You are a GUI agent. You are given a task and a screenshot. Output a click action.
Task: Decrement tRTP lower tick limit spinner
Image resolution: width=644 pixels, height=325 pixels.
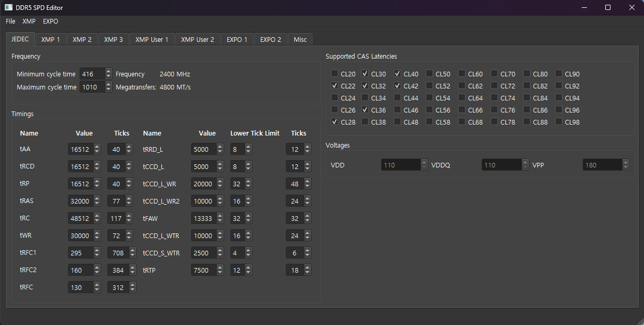point(248,273)
